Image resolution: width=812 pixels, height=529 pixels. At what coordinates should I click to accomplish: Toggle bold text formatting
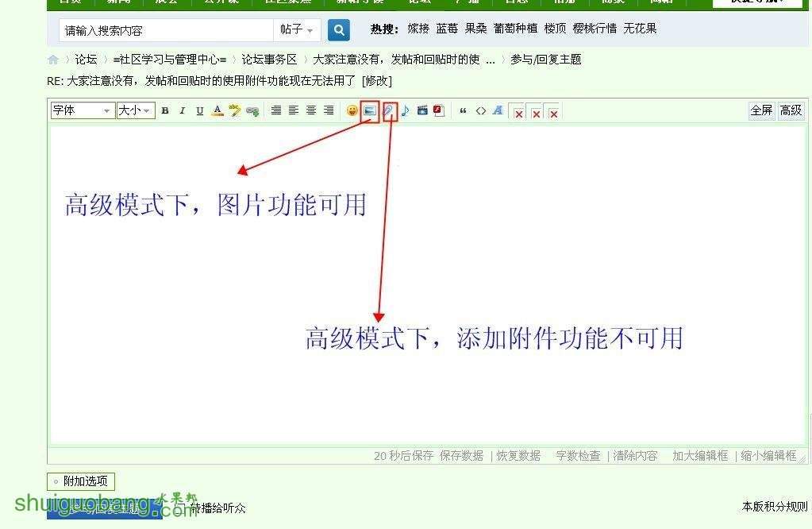tap(165, 111)
